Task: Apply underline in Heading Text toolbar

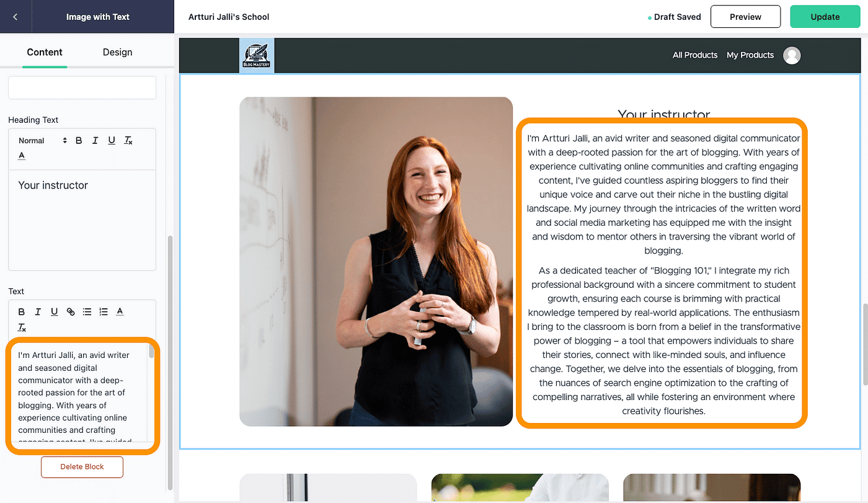Action: (x=112, y=141)
